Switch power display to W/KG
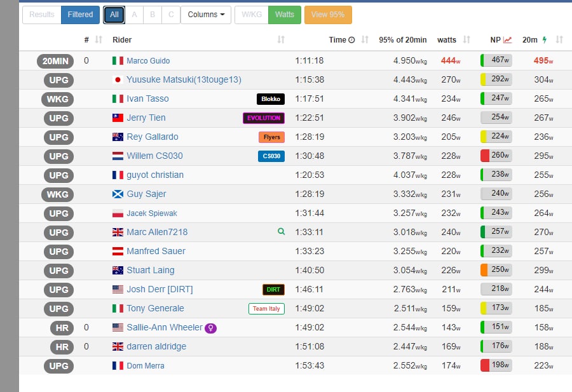This screenshot has height=392, width=572. (252, 15)
